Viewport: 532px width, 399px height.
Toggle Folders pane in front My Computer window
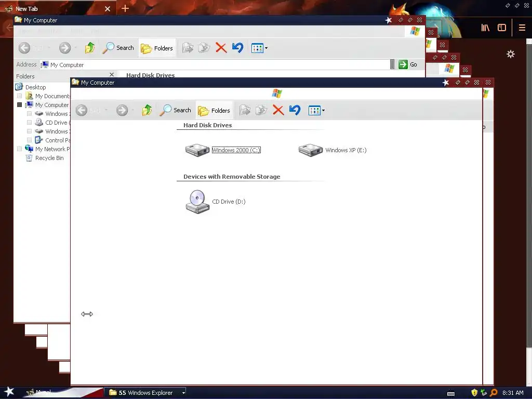click(x=214, y=110)
